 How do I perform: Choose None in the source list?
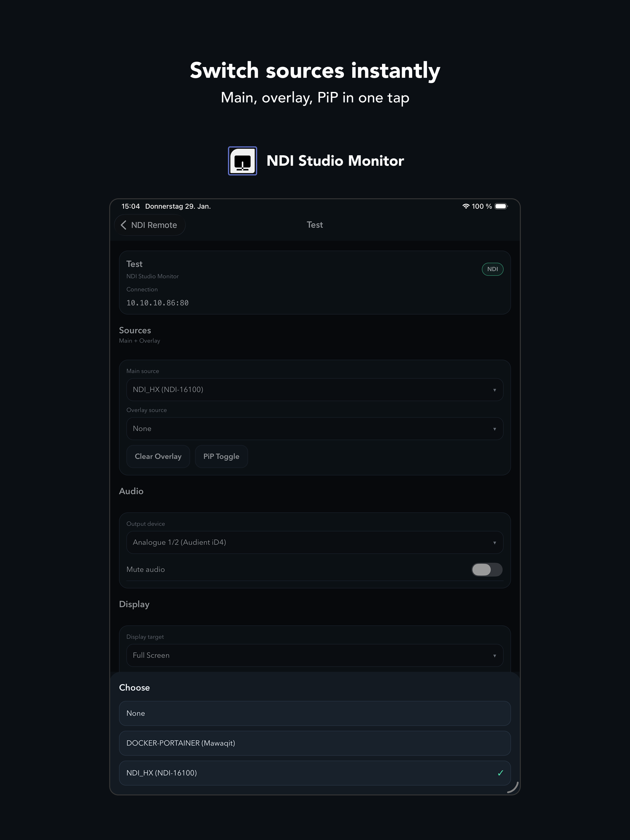point(315,714)
